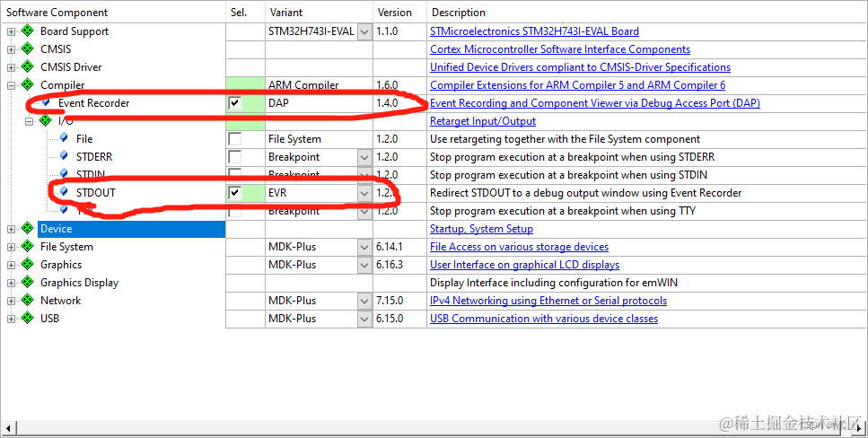Click the Software Component column header
This screenshot has width=868, height=438.
pyautogui.click(x=113, y=13)
